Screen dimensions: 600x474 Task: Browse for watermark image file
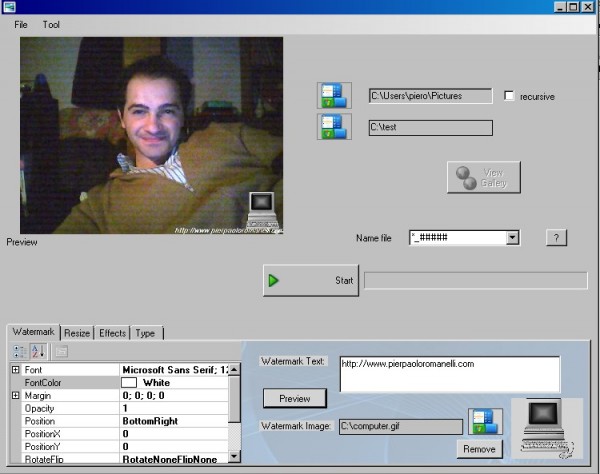click(483, 421)
